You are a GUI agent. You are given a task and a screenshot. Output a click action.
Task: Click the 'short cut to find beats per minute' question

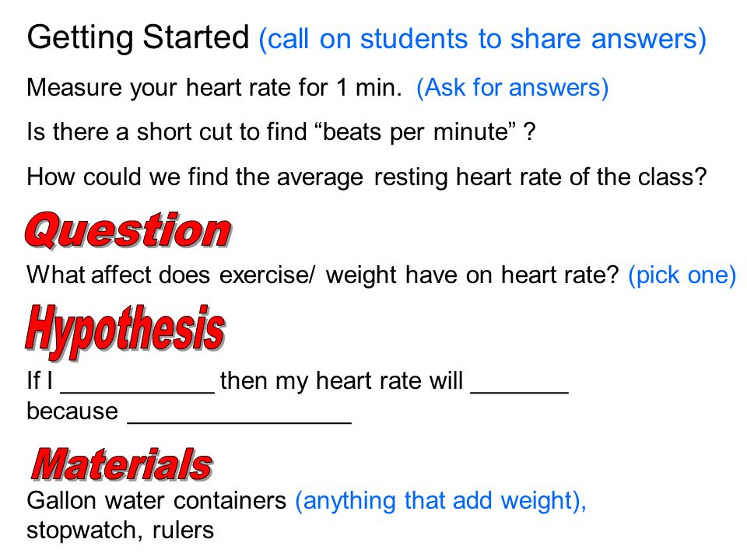[282, 132]
